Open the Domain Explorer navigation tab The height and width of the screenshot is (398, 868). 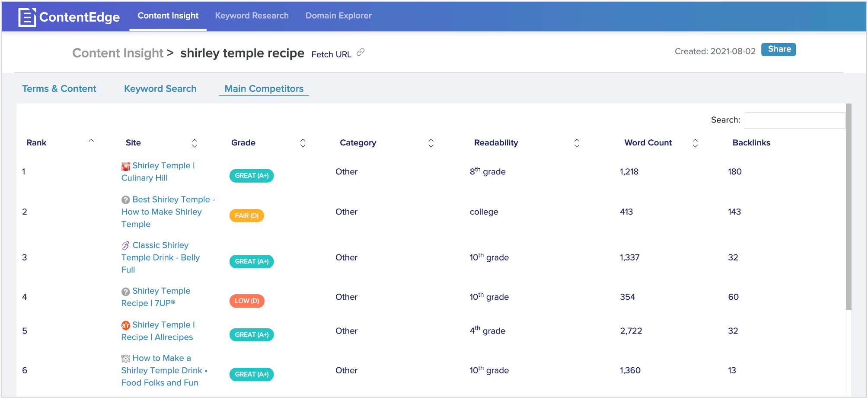(x=338, y=16)
